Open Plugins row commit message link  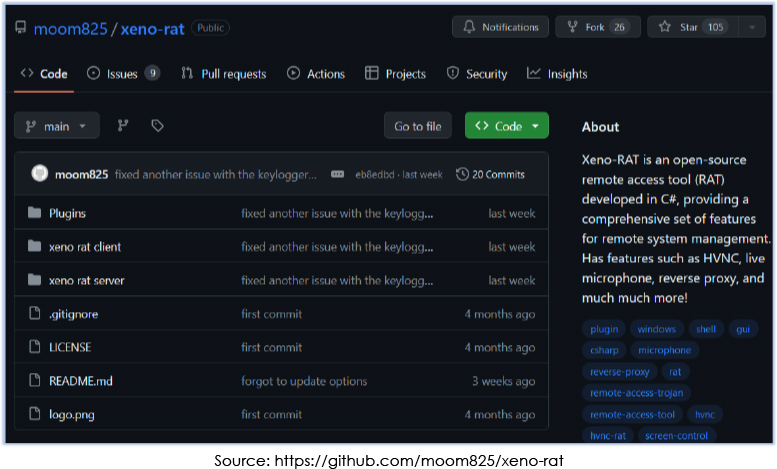click(337, 214)
